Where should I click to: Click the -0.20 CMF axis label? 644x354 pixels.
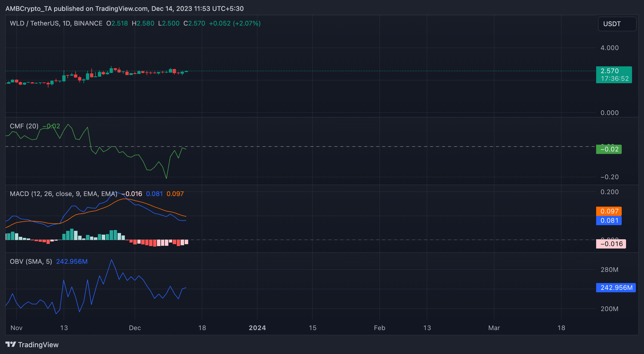click(609, 177)
